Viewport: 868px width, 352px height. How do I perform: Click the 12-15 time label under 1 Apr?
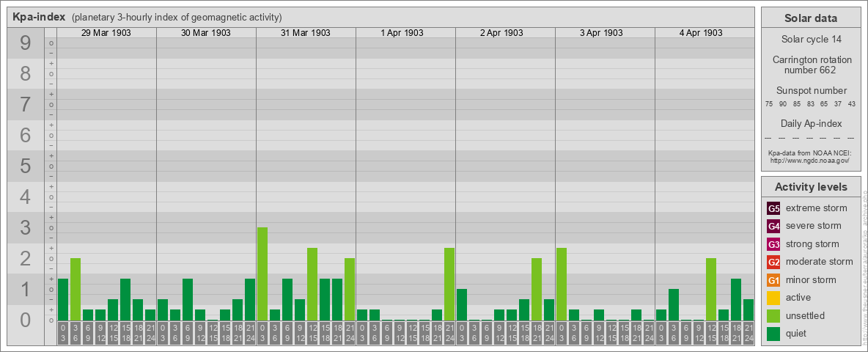412,334
